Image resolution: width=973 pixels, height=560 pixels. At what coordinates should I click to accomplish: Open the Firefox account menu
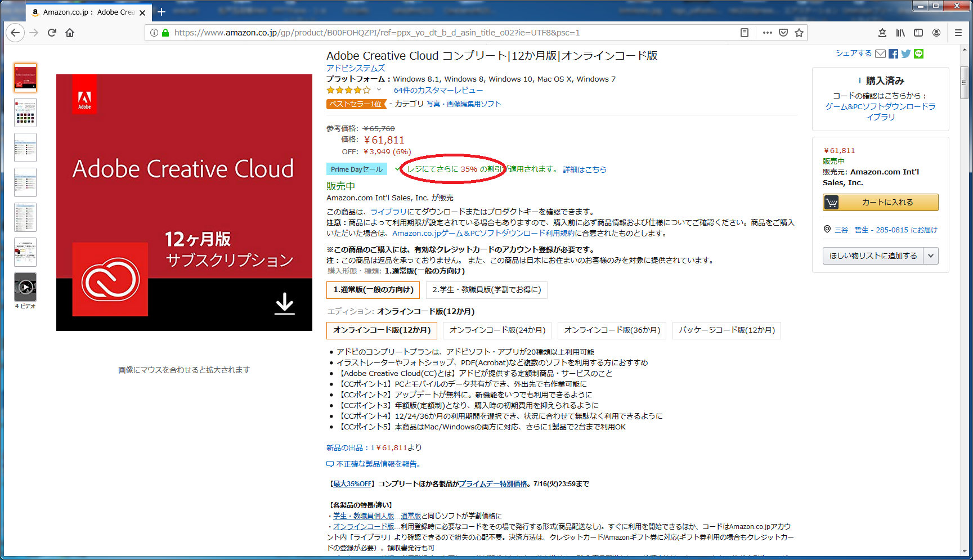(936, 33)
